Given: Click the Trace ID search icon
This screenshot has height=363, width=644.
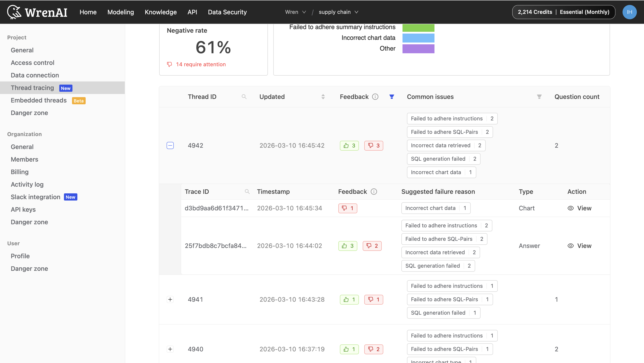Looking at the screenshot, I should click(x=247, y=192).
